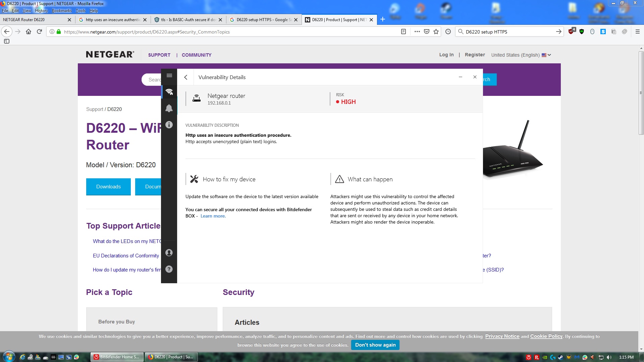
Task: Click the Learn more link
Action: (x=213, y=216)
